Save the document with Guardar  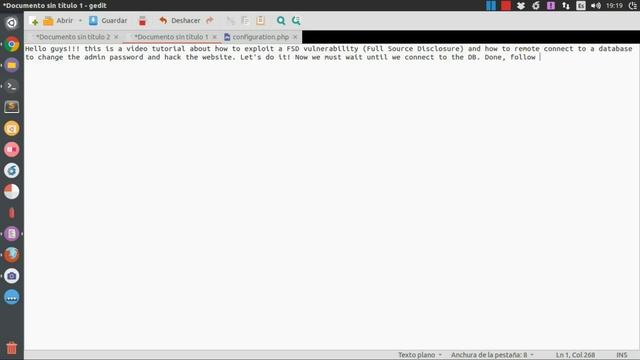click(x=108, y=20)
